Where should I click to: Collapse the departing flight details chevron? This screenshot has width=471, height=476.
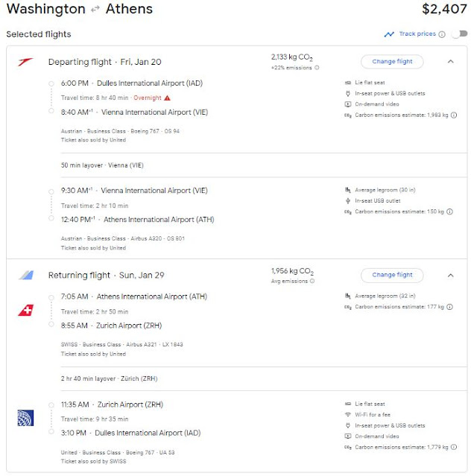pos(450,62)
